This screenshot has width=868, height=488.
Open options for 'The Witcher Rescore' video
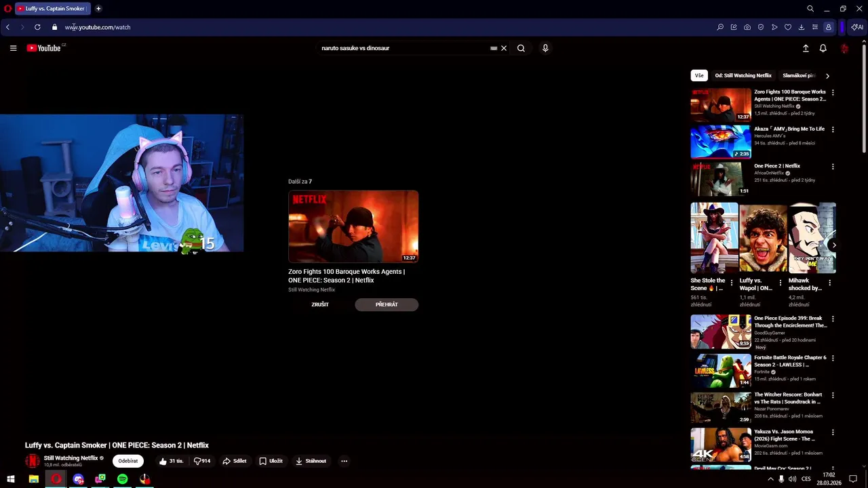click(833, 395)
